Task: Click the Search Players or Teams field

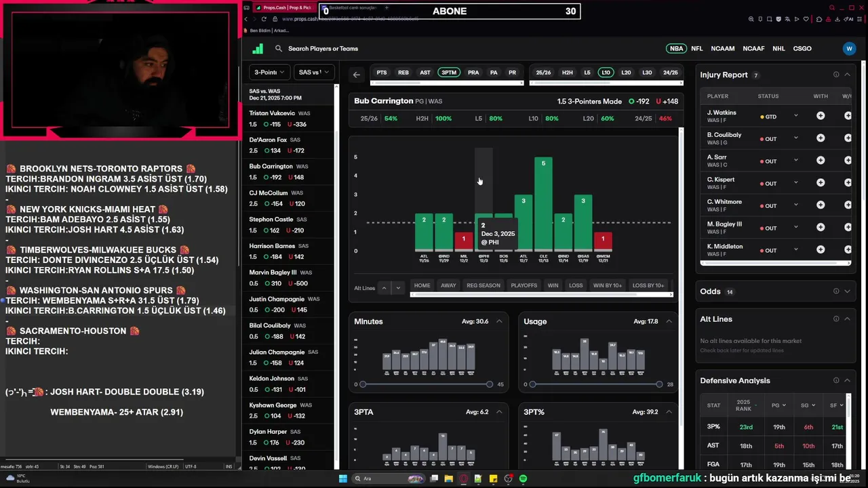Action: [x=323, y=48]
